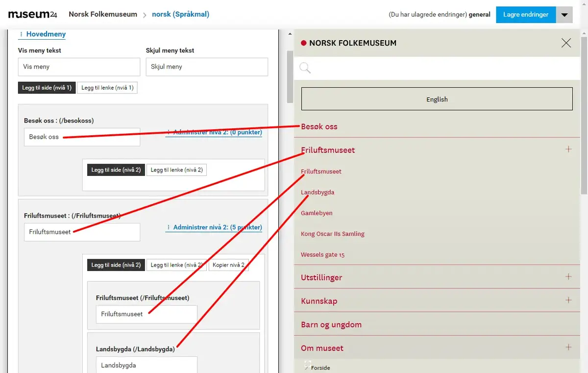This screenshot has height=373, width=588.
Task: Expand Utstillinger with its plus icon
Action: (x=568, y=276)
